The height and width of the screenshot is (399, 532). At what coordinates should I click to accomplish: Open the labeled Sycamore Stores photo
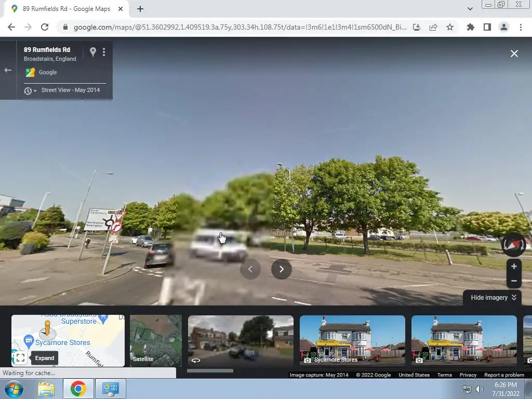coord(352,341)
